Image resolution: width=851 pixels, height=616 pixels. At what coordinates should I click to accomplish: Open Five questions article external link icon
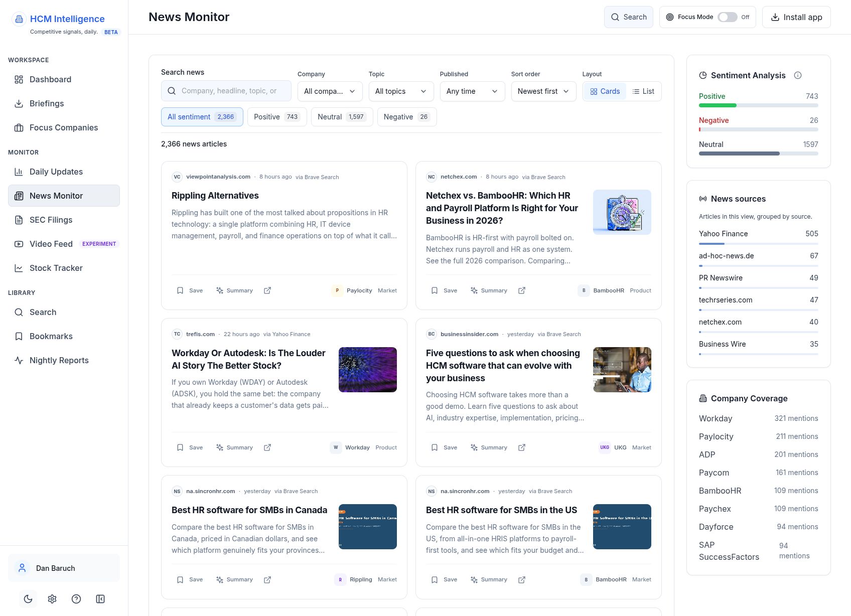click(522, 447)
